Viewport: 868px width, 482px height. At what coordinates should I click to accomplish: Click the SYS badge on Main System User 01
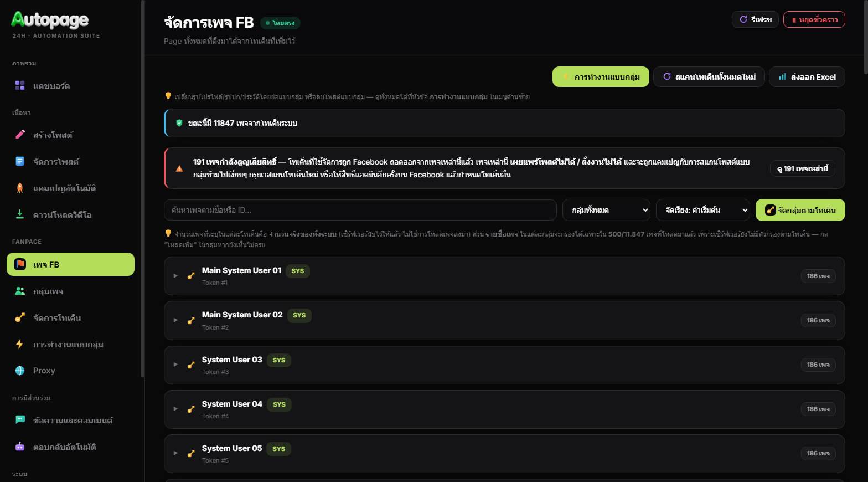298,271
